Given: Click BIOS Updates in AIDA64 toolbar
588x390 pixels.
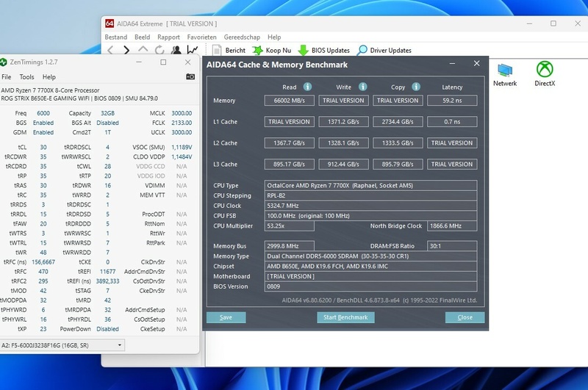Looking at the screenshot, I should pos(324,50).
